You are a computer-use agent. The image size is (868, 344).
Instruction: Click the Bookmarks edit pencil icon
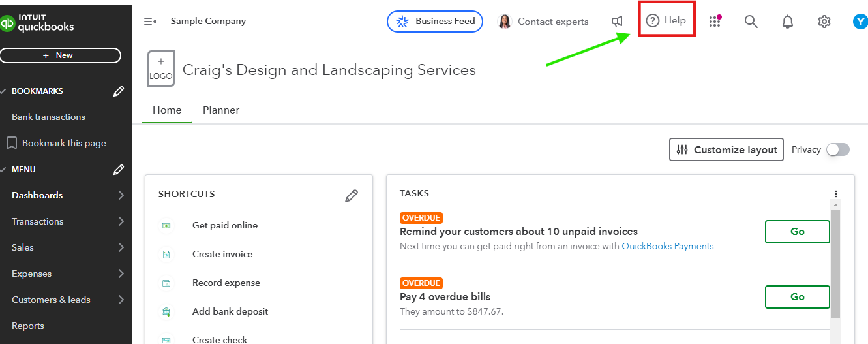(119, 91)
